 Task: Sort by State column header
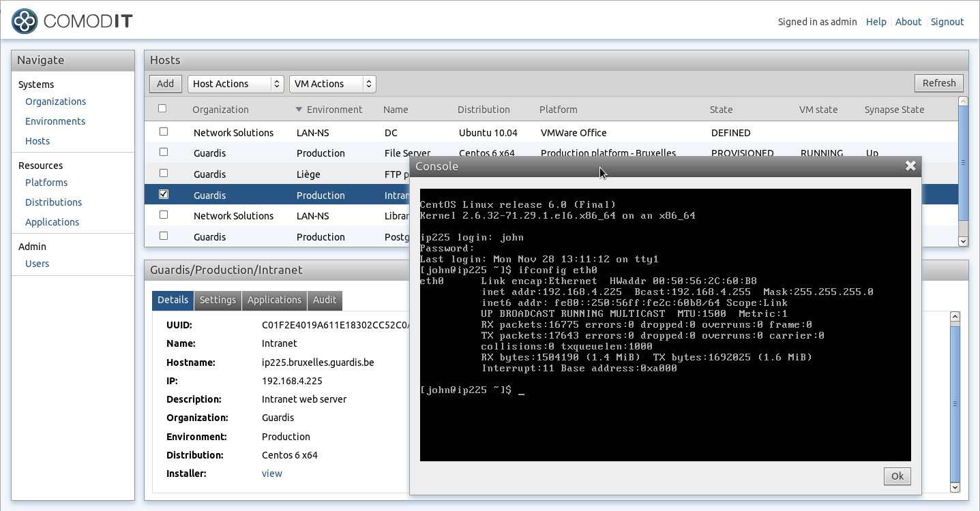[721, 110]
